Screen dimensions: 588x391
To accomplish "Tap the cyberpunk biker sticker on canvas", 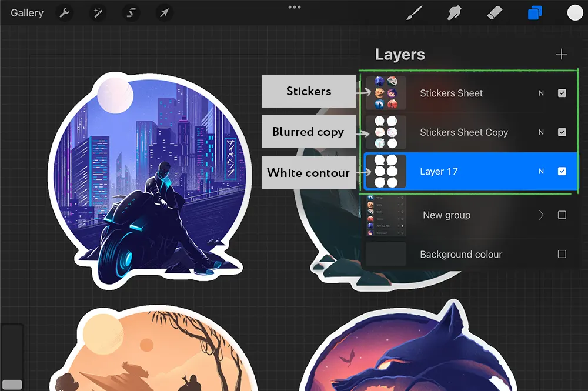I will tap(150, 180).
